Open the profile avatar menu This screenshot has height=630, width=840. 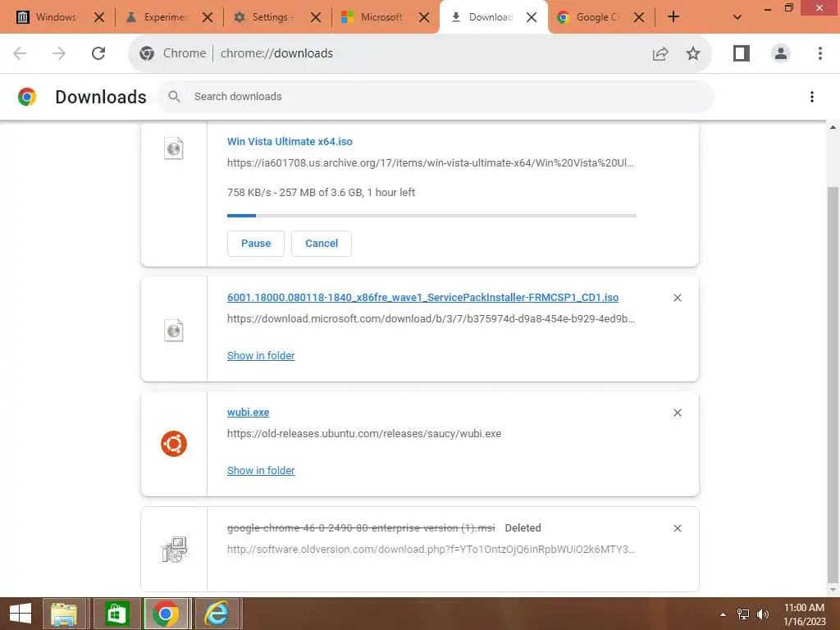(781, 53)
